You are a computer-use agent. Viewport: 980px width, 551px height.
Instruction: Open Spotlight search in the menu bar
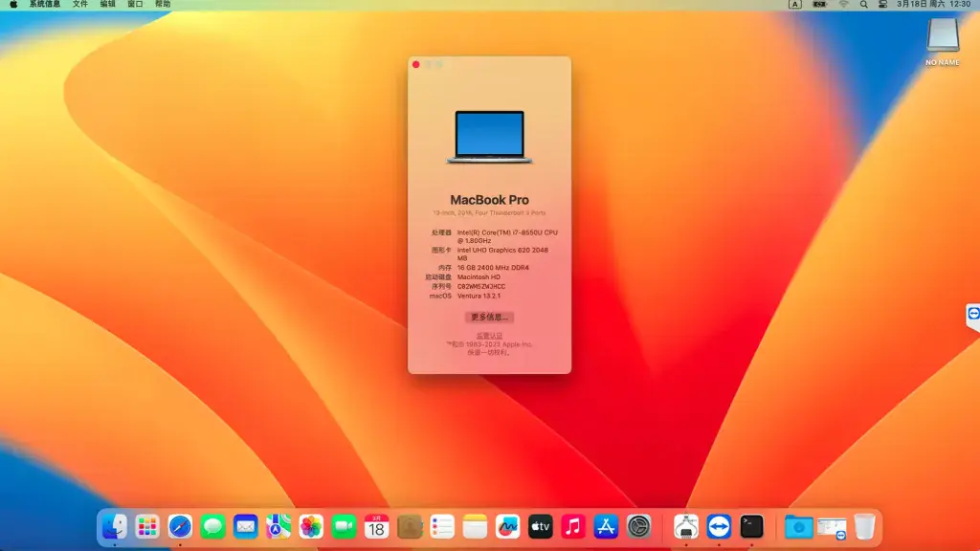coord(864,5)
